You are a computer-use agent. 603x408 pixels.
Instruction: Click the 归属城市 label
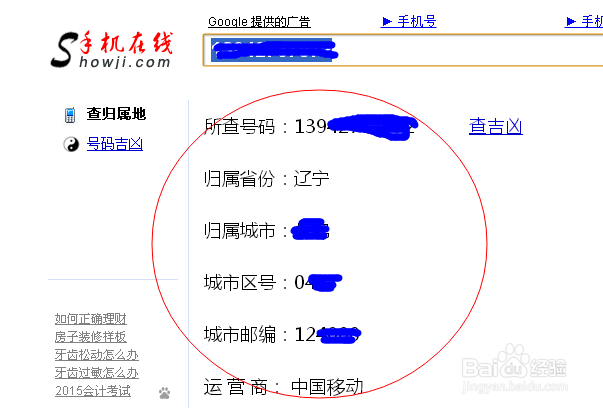click(x=240, y=231)
